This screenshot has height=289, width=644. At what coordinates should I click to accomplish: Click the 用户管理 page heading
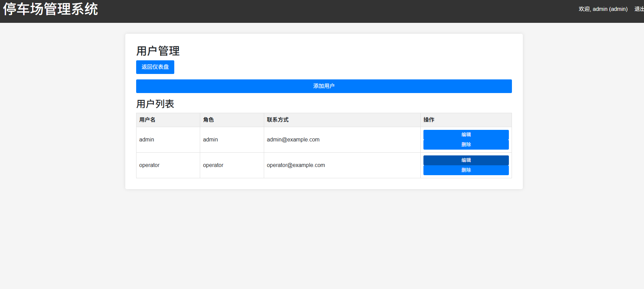[x=158, y=51]
